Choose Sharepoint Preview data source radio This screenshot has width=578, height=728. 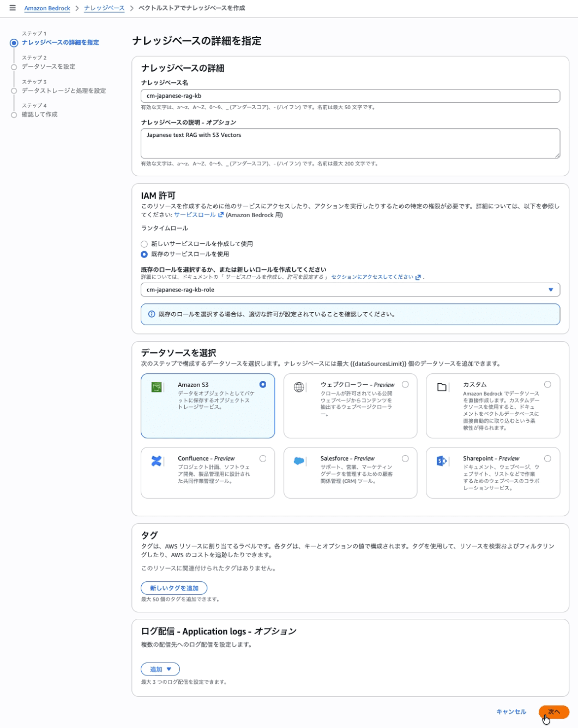point(547,458)
